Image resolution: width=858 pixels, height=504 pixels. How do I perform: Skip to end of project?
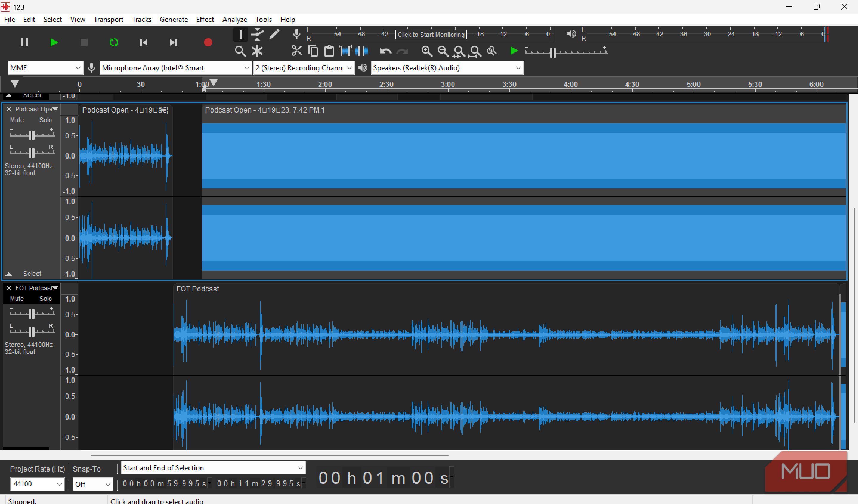173,42
